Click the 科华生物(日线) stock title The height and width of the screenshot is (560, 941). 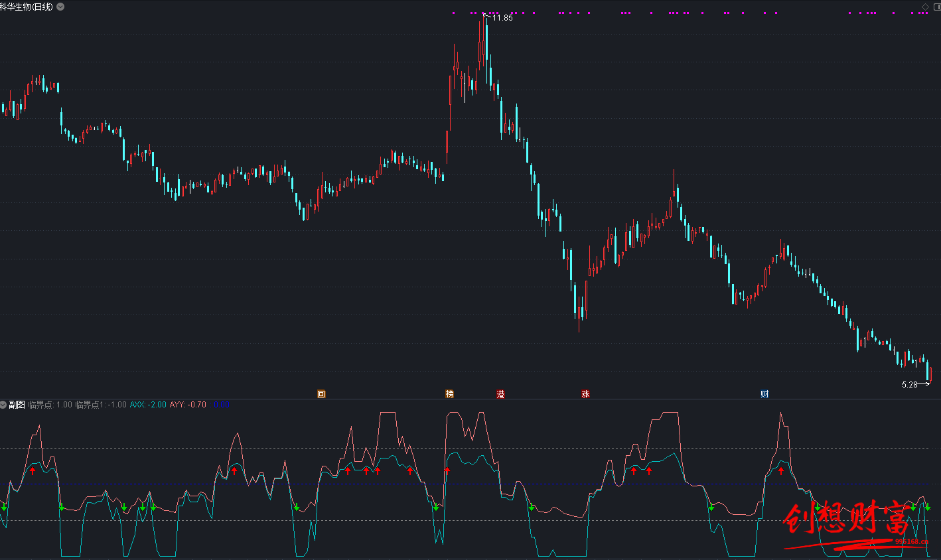point(27,7)
